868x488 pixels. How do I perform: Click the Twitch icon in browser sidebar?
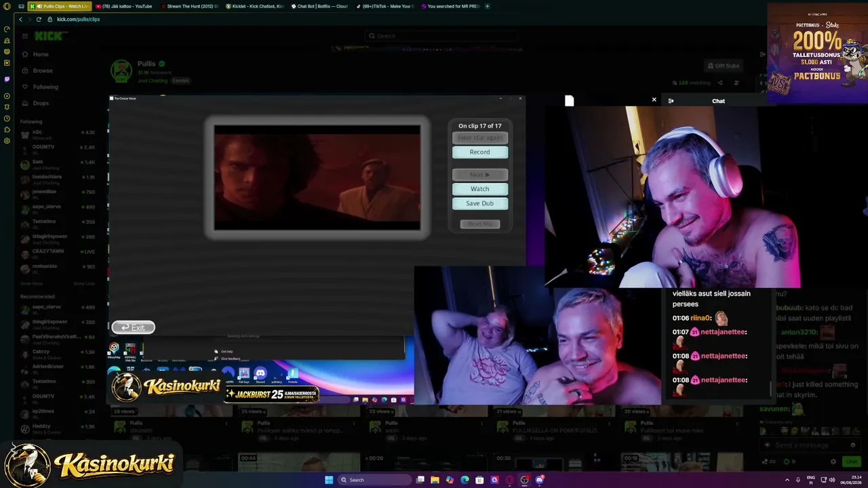(x=7, y=79)
